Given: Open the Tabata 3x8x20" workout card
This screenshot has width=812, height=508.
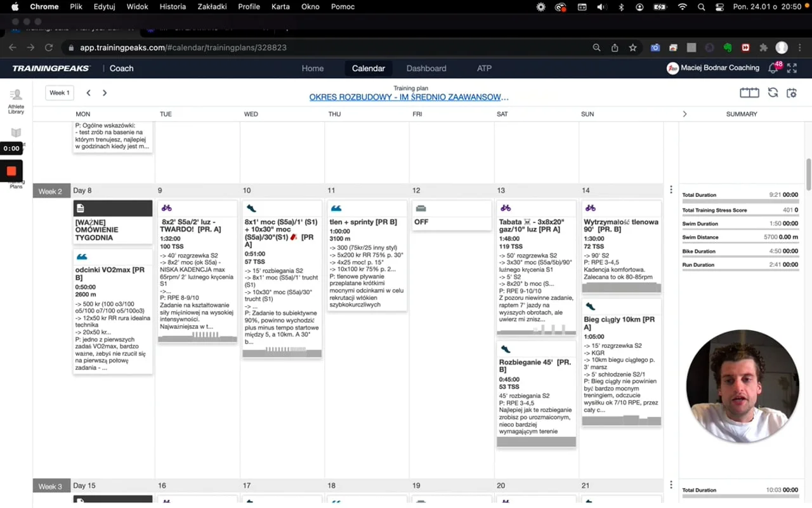Looking at the screenshot, I should [x=536, y=269].
